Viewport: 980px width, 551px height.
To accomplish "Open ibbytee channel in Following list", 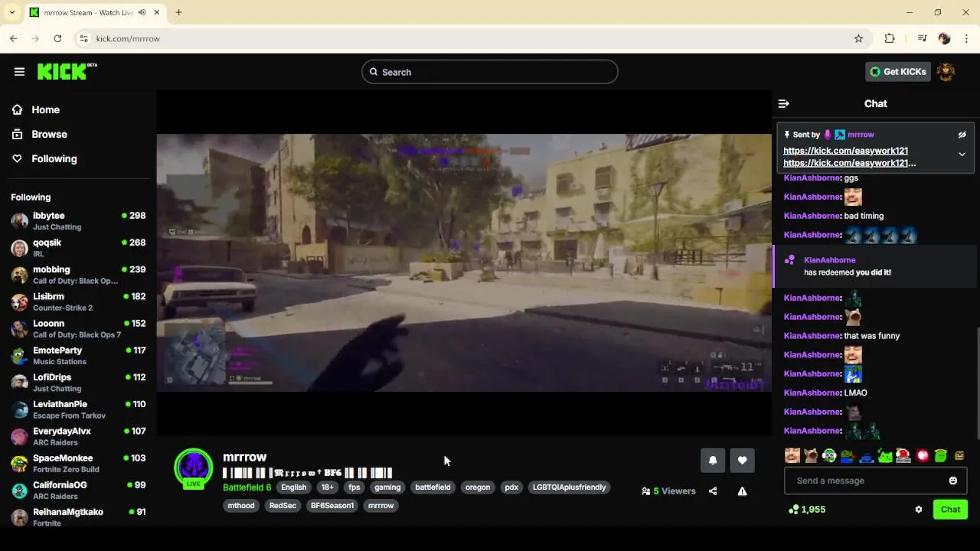I will pos(78,221).
